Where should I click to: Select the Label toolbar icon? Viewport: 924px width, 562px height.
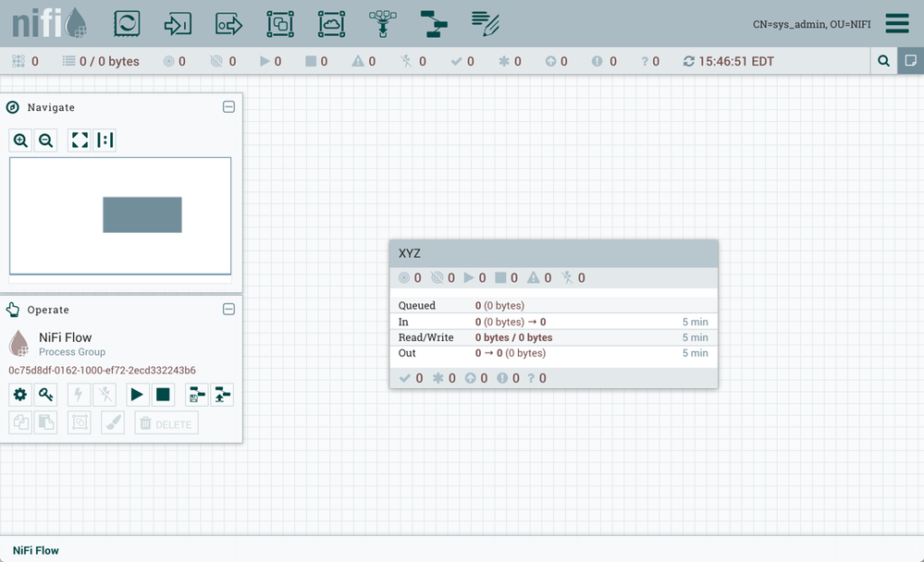(484, 23)
